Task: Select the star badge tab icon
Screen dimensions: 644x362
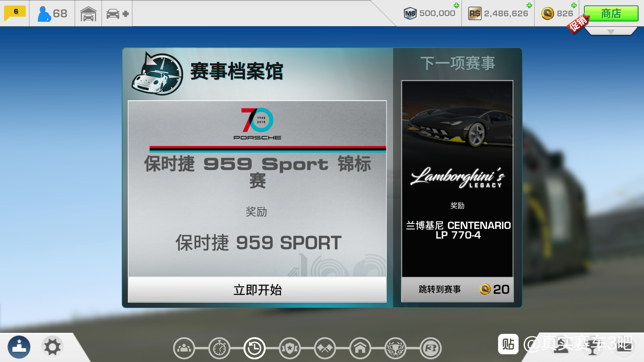Action: coord(290,348)
